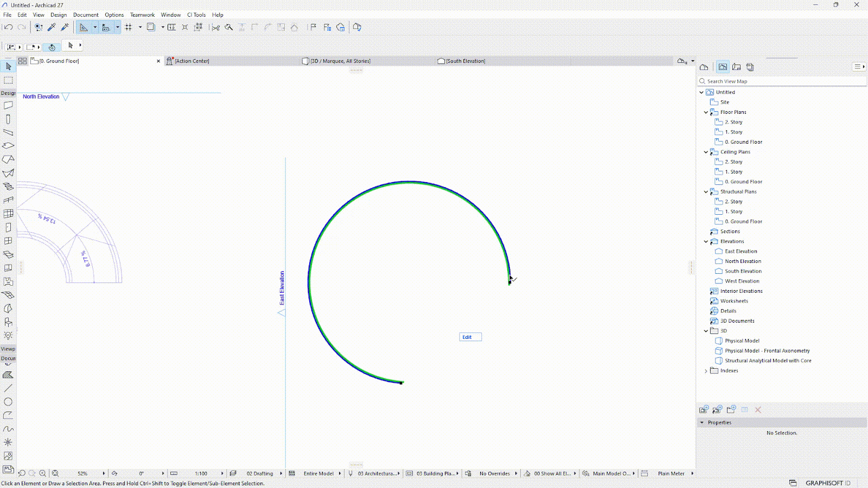The height and width of the screenshot is (488, 868).
Task: Toggle the Grid Snap button
Action: click(x=129, y=27)
